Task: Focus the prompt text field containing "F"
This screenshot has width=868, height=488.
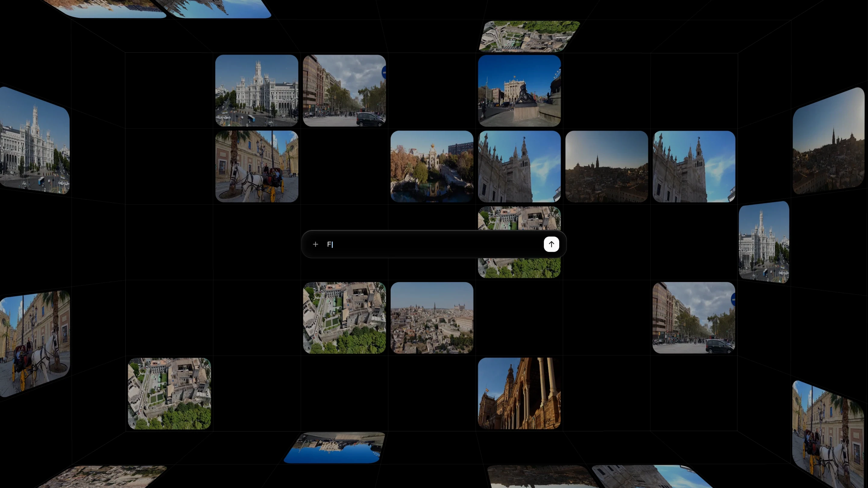Action: pos(433,244)
